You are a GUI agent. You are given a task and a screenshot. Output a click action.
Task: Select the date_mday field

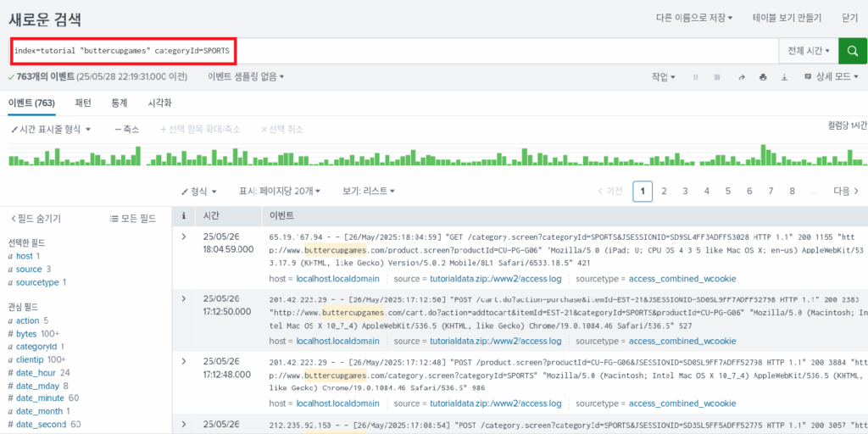[37, 386]
